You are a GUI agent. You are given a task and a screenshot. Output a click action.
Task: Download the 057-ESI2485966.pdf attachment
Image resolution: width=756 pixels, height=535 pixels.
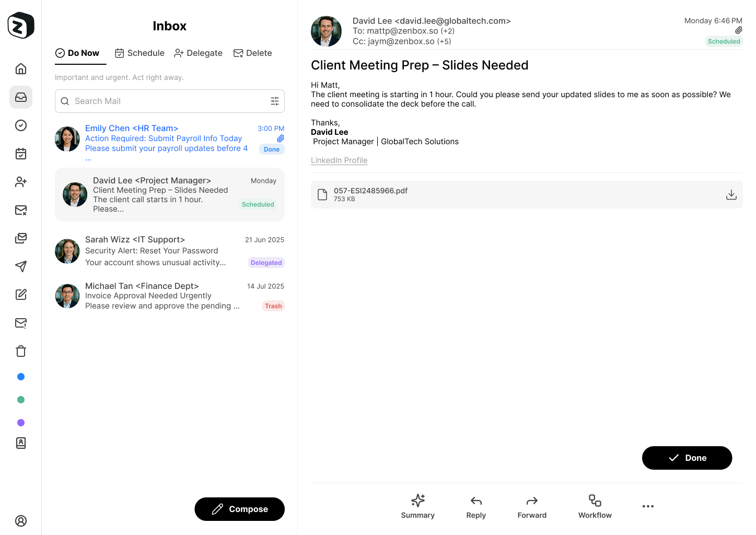tap(731, 194)
